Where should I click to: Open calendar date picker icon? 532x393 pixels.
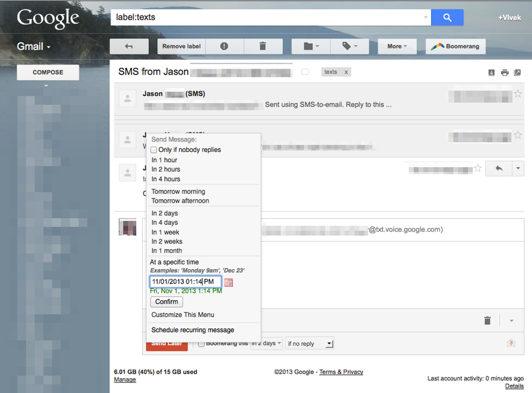[229, 282]
